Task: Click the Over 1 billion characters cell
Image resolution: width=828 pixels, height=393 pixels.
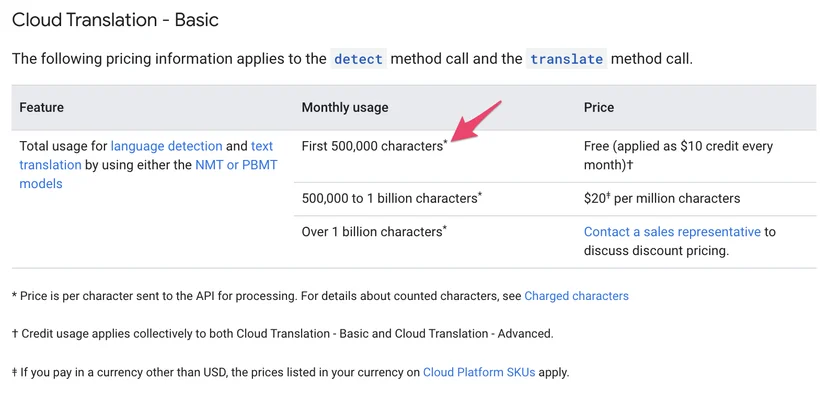Action: (374, 232)
